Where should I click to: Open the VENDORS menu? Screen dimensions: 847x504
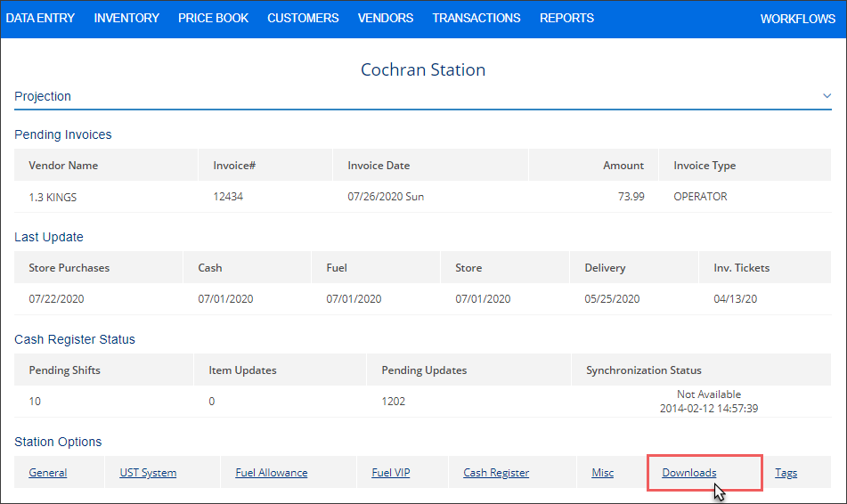tap(385, 19)
